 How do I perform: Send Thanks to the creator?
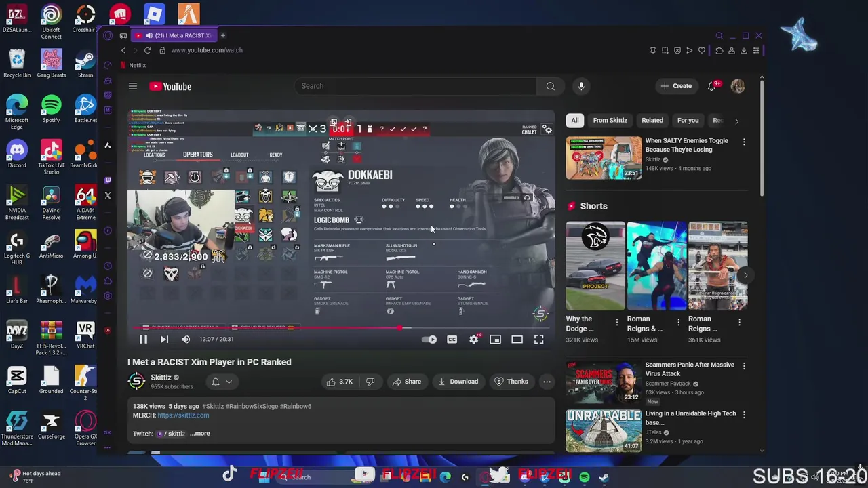[511, 382]
